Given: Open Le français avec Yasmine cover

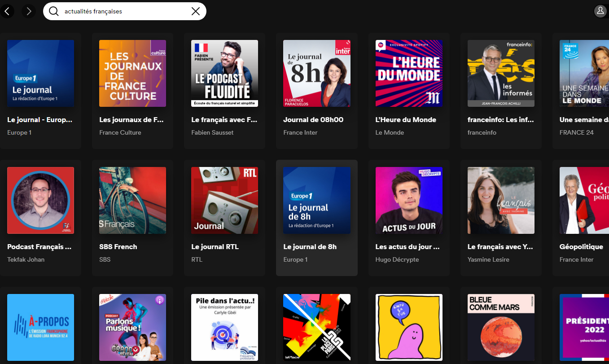Looking at the screenshot, I should (x=501, y=201).
